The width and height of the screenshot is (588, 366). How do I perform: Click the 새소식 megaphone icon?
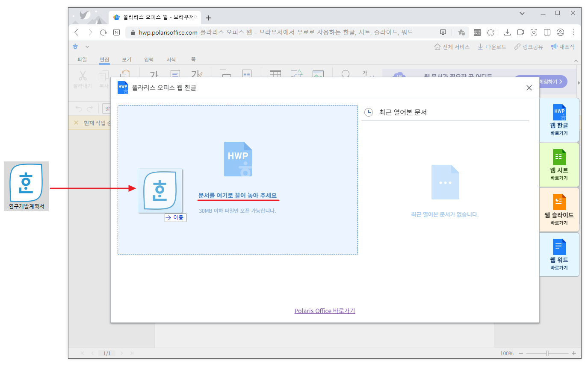coord(554,47)
